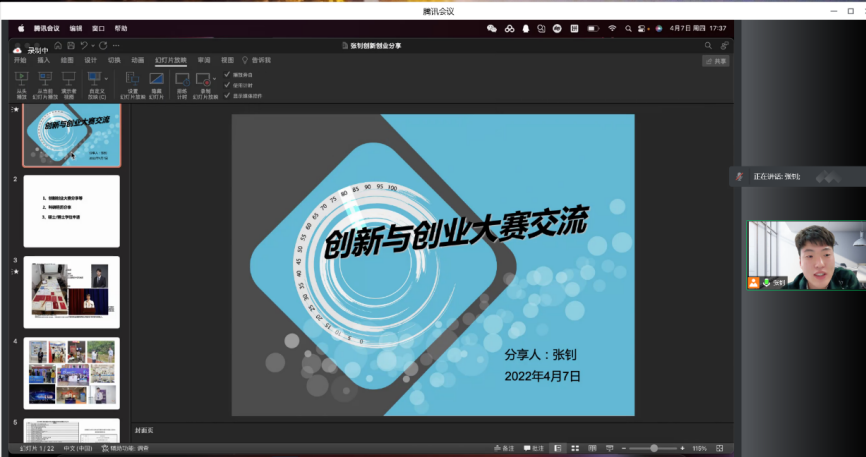
Task: Toggle the Use Timings checkbox
Action: click(227, 85)
